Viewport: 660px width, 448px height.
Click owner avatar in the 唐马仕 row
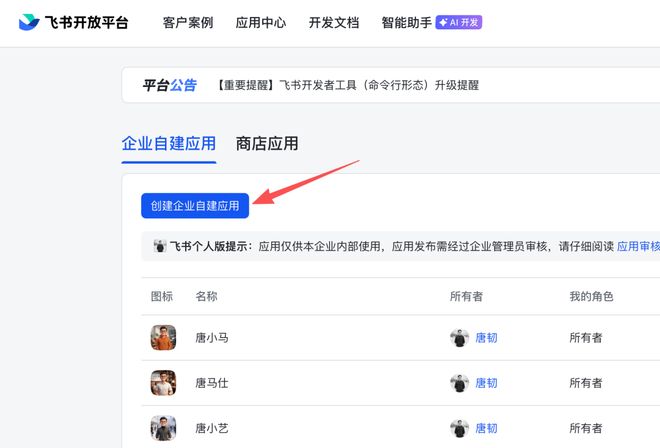(x=460, y=383)
